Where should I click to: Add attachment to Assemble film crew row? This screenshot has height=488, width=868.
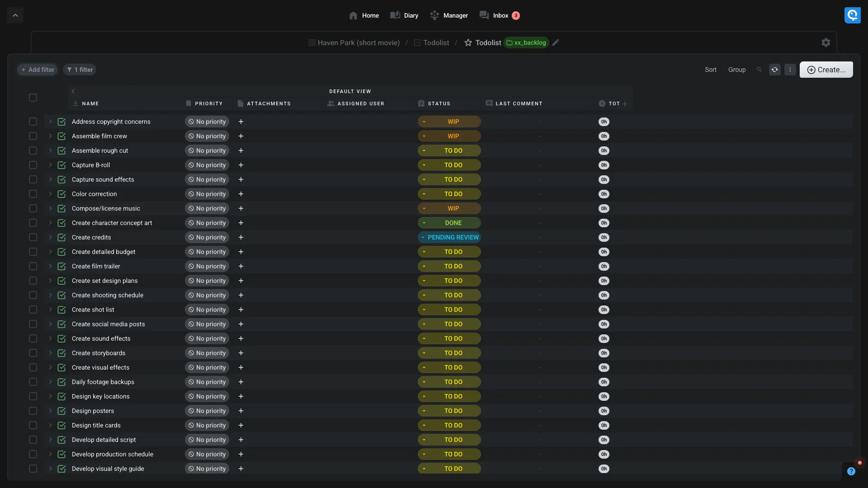[x=241, y=136]
